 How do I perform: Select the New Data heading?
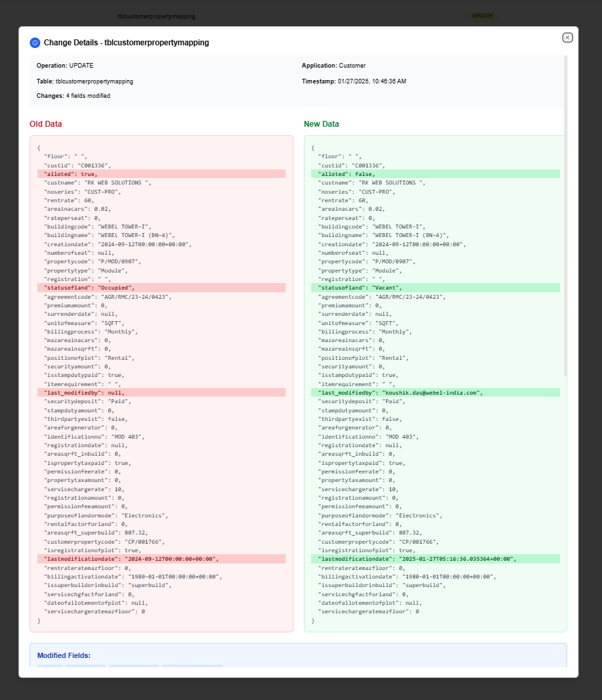[x=321, y=124]
